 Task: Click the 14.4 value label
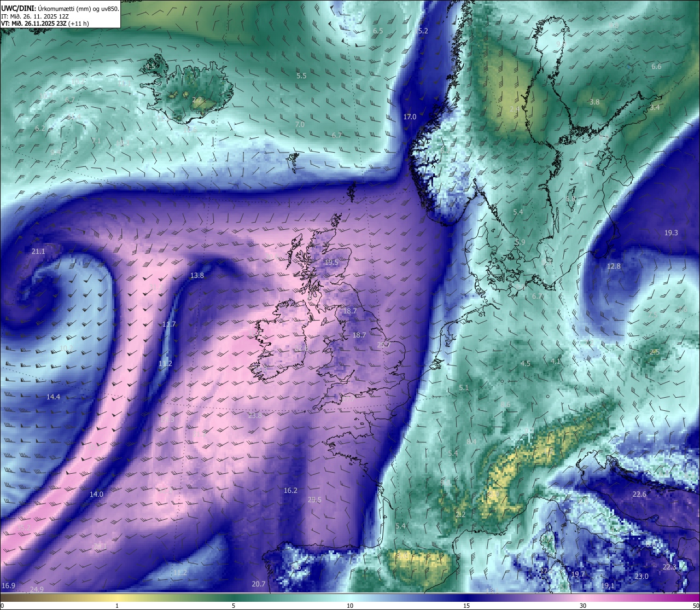[53, 397]
